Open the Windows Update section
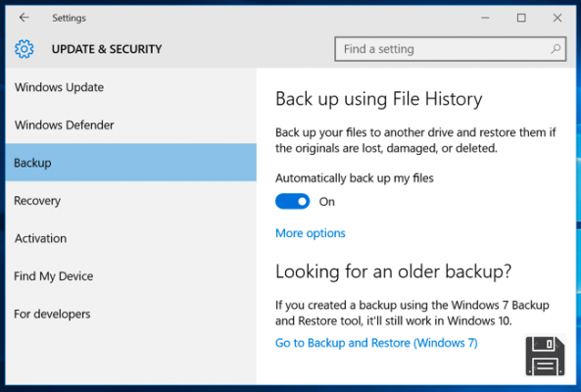 (x=131, y=87)
